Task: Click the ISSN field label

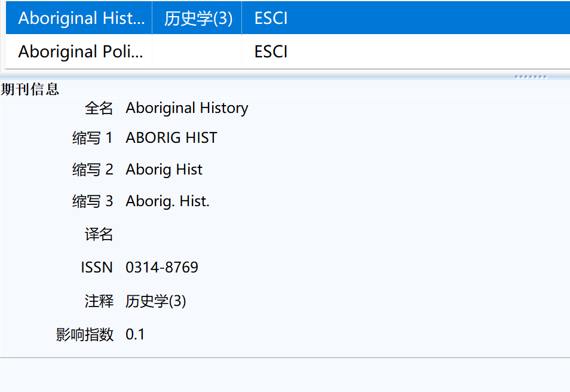Action: pos(97,267)
